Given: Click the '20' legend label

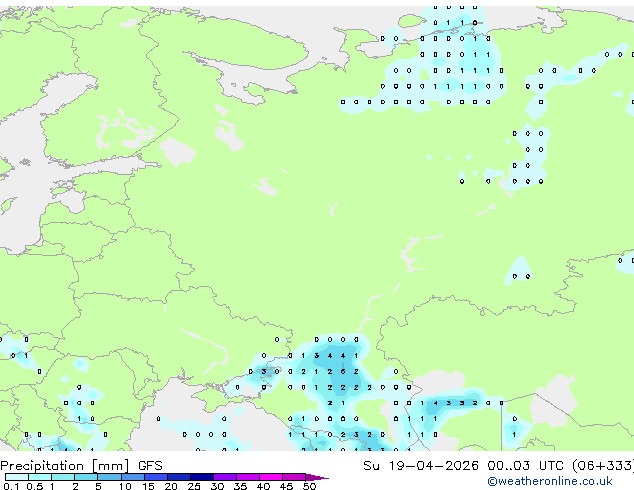Looking at the screenshot, I should tap(171, 486).
